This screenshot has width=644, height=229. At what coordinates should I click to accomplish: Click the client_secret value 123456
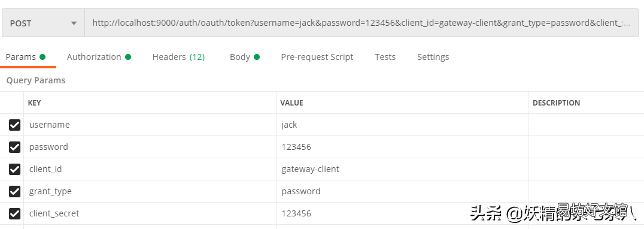pos(296,214)
